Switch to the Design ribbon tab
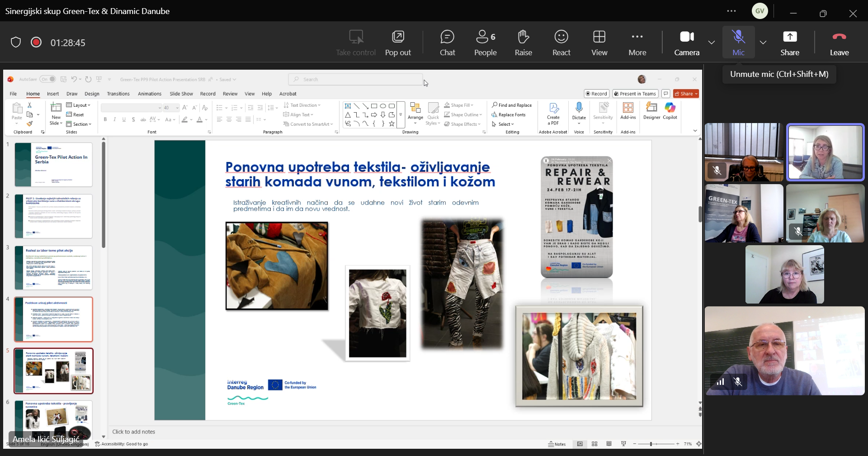 (x=92, y=94)
